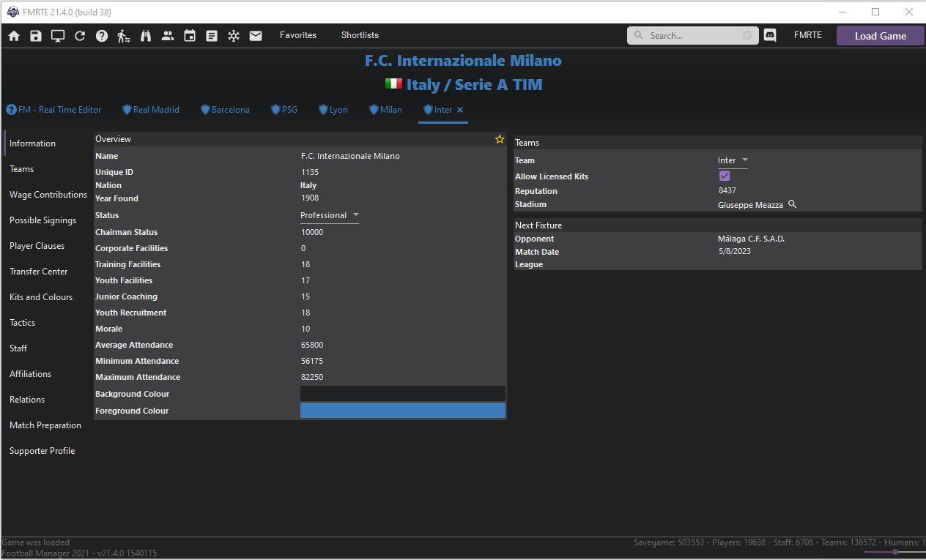The width and height of the screenshot is (926, 560).
Task: Go to the Home icon in toolbar
Action: click(14, 36)
